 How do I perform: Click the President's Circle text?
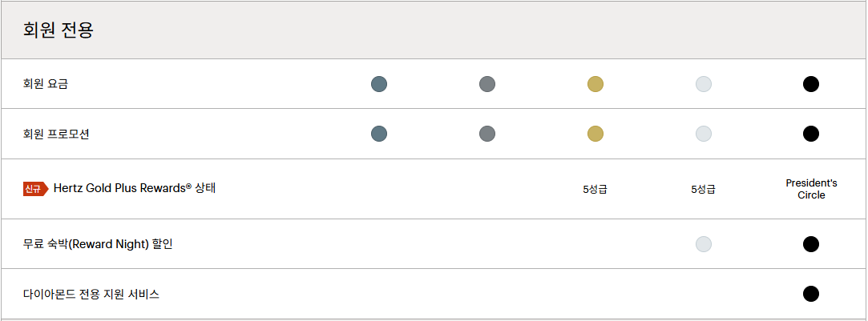click(811, 189)
